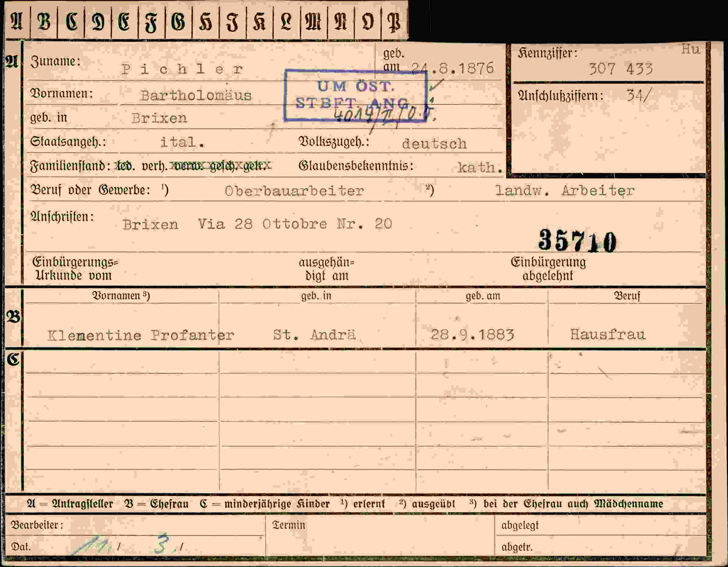The image size is (728, 567).
Task: Select the Fraktur letter C index tab
Action: coord(71,22)
